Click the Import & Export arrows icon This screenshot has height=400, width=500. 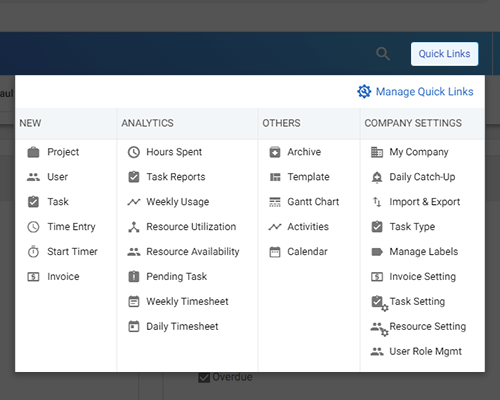click(377, 202)
